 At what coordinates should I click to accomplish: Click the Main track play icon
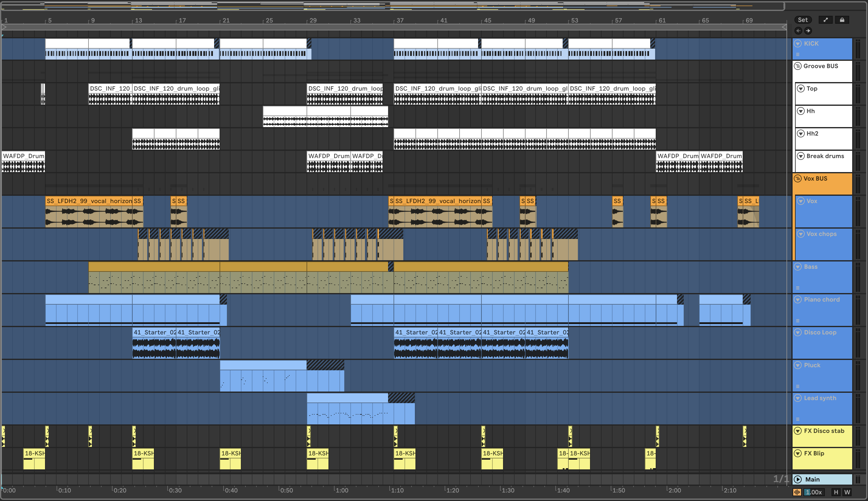798,479
